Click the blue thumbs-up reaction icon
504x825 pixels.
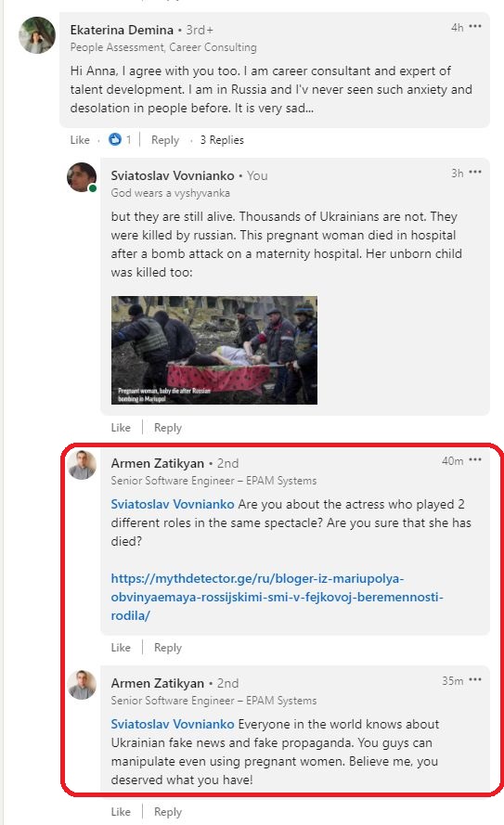tap(115, 139)
